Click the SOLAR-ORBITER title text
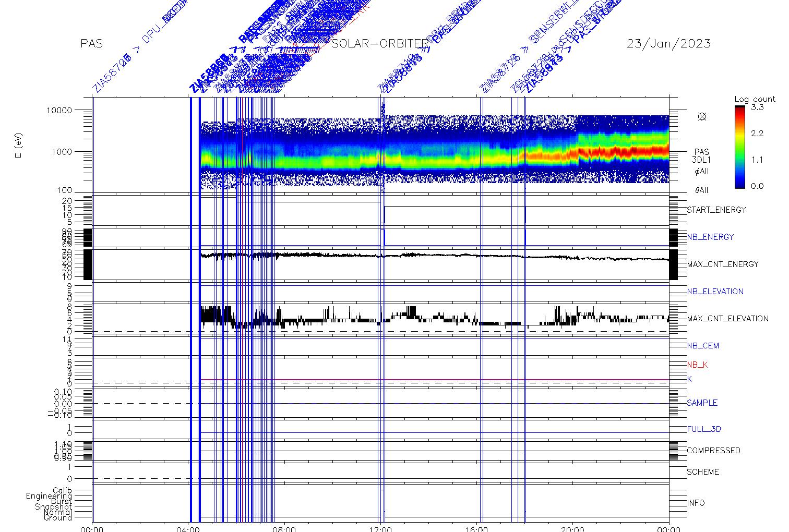The image size is (789, 532). pos(380,43)
